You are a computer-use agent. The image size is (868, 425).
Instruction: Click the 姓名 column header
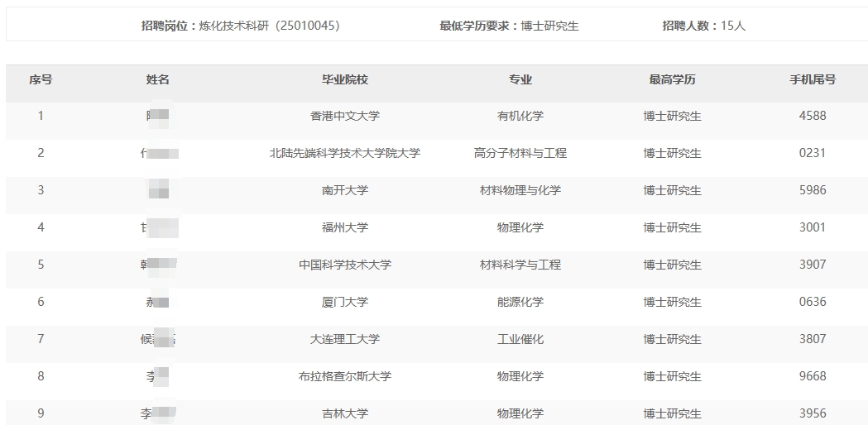click(x=158, y=79)
